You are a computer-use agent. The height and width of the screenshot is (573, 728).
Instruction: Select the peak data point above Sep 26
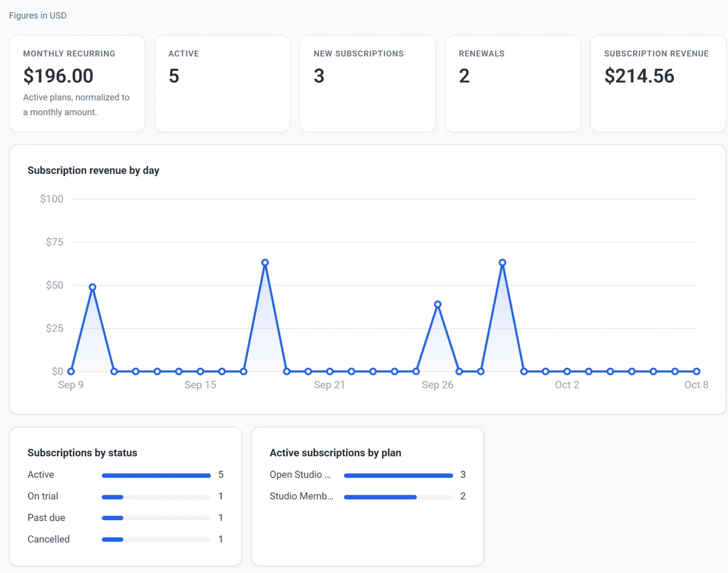pyautogui.click(x=438, y=304)
